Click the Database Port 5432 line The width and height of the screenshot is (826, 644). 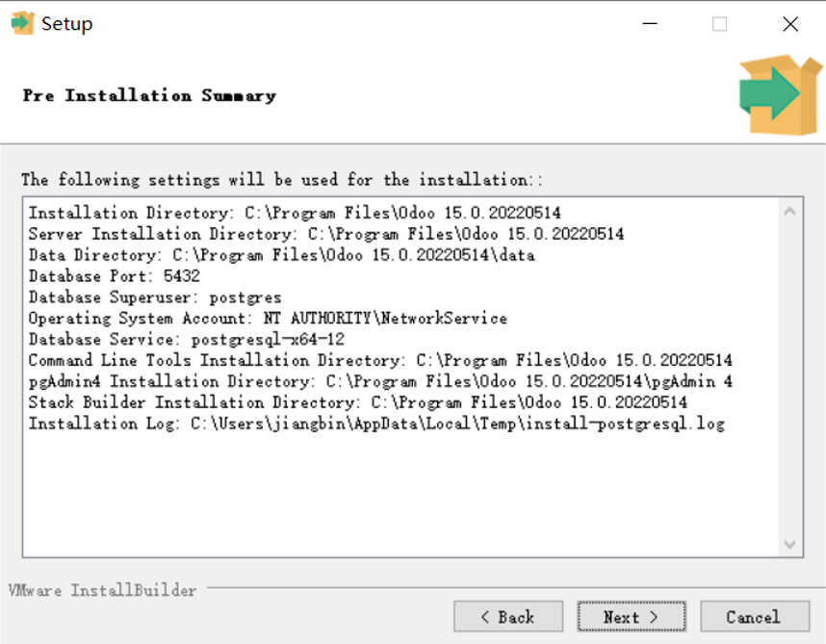pyautogui.click(x=115, y=276)
